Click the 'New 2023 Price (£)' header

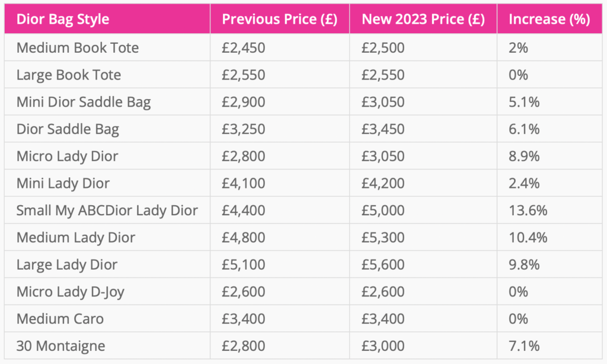coord(423,19)
